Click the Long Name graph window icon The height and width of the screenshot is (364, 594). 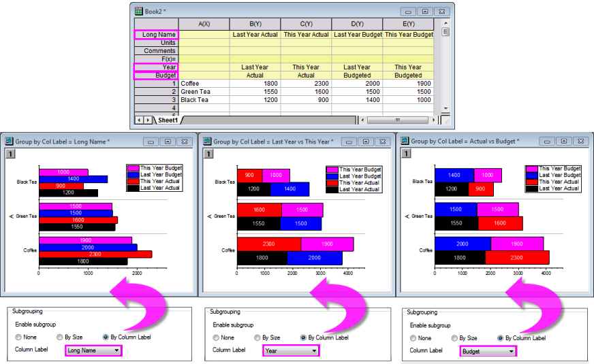[x=9, y=142]
